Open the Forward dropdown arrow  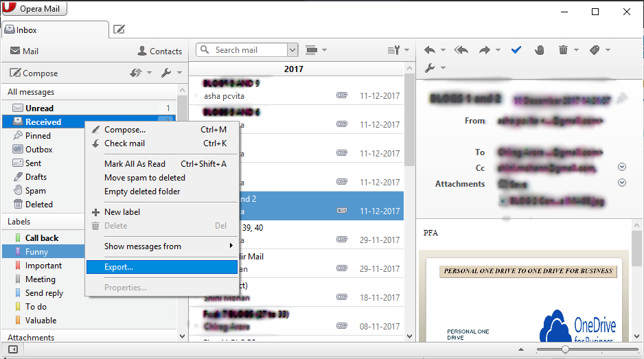tap(498, 50)
